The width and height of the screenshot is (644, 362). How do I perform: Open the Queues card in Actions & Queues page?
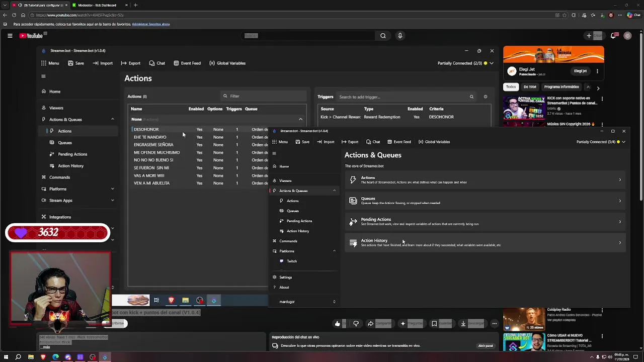click(485, 201)
